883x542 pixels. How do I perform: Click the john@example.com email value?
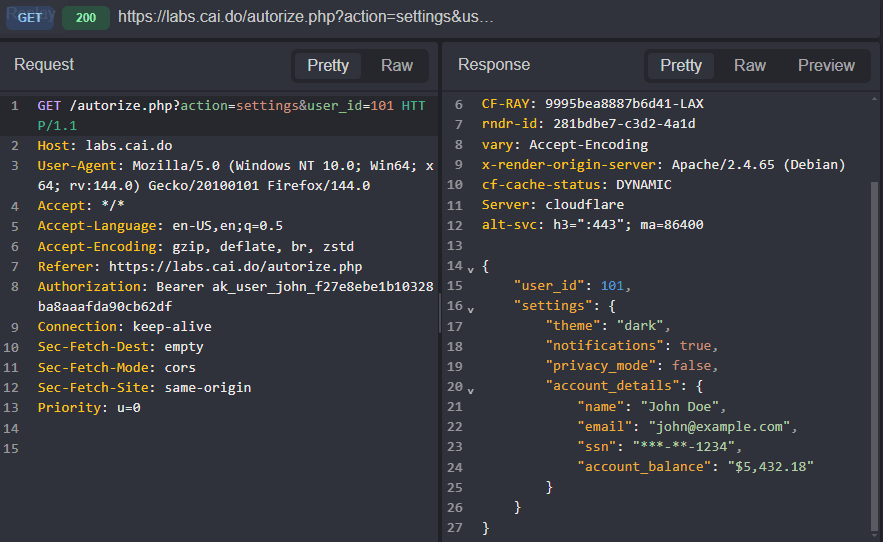point(720,427)
